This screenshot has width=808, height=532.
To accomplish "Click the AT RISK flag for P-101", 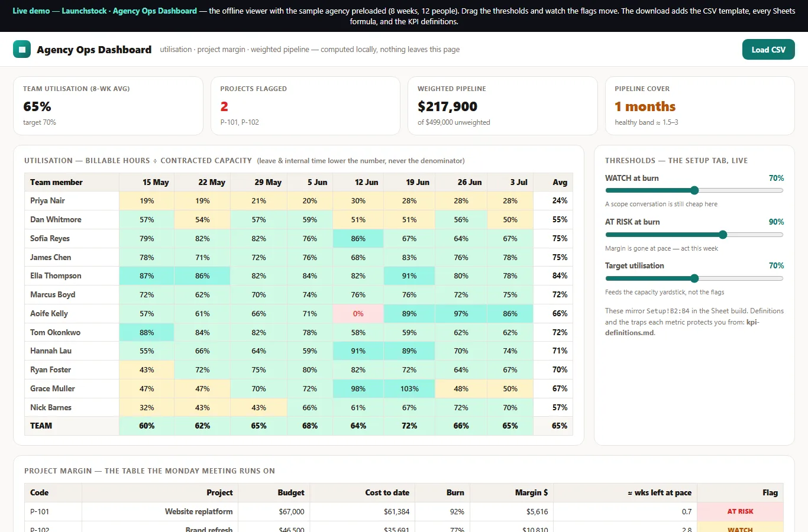I will [x=740, y=511].
